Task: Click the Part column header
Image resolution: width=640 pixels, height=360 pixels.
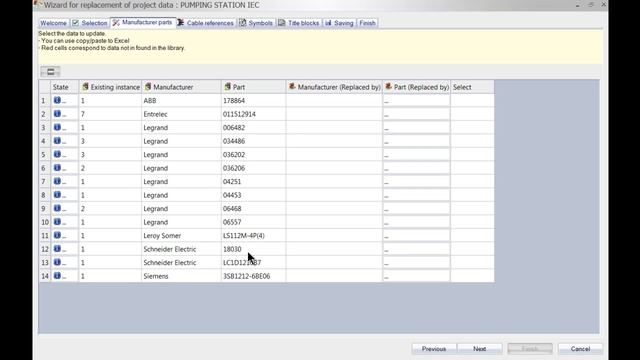Action: [253, 87]
